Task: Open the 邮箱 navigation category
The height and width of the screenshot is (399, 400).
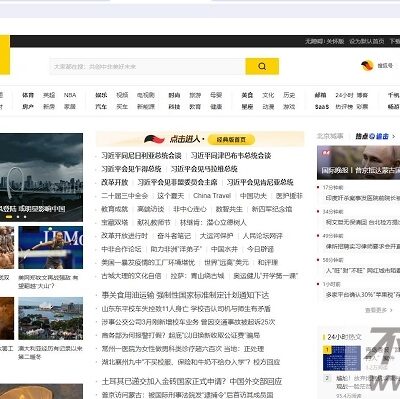Action: pos(320,95)
